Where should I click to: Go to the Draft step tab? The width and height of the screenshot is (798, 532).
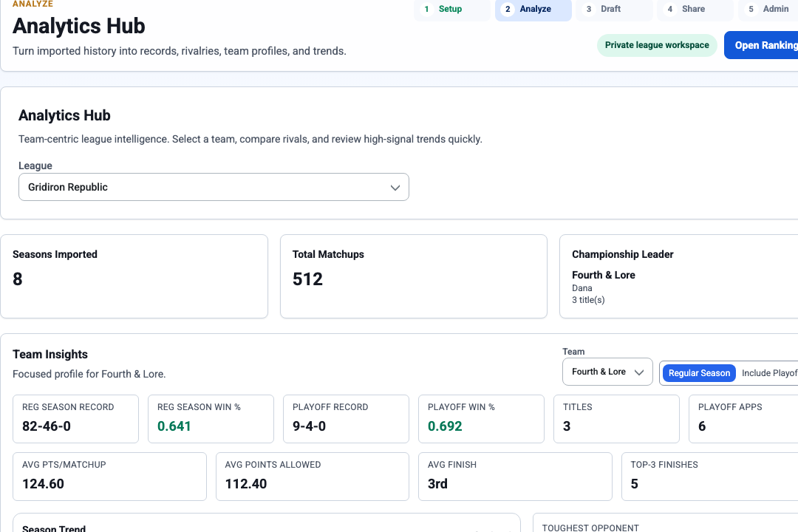[x=614, y=9]
